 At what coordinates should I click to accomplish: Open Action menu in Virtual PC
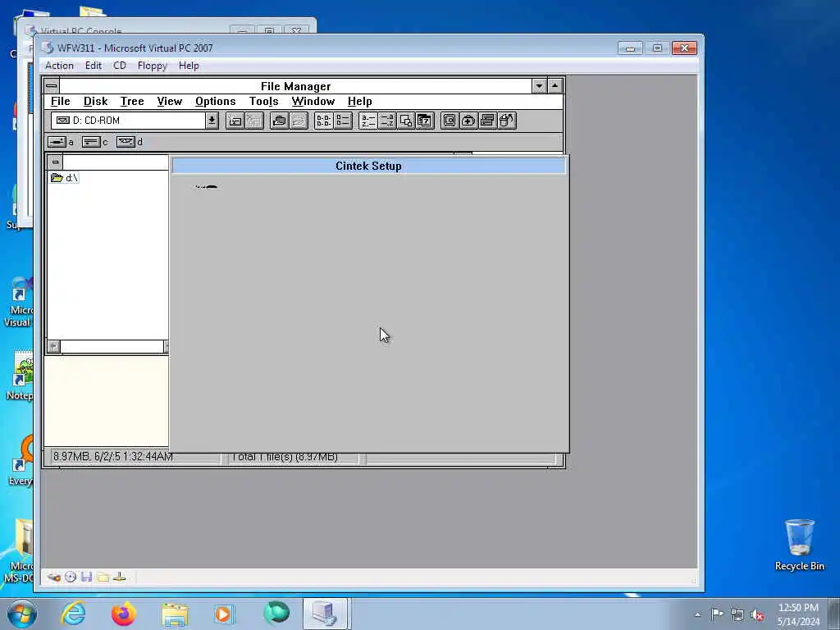(59, 66)
